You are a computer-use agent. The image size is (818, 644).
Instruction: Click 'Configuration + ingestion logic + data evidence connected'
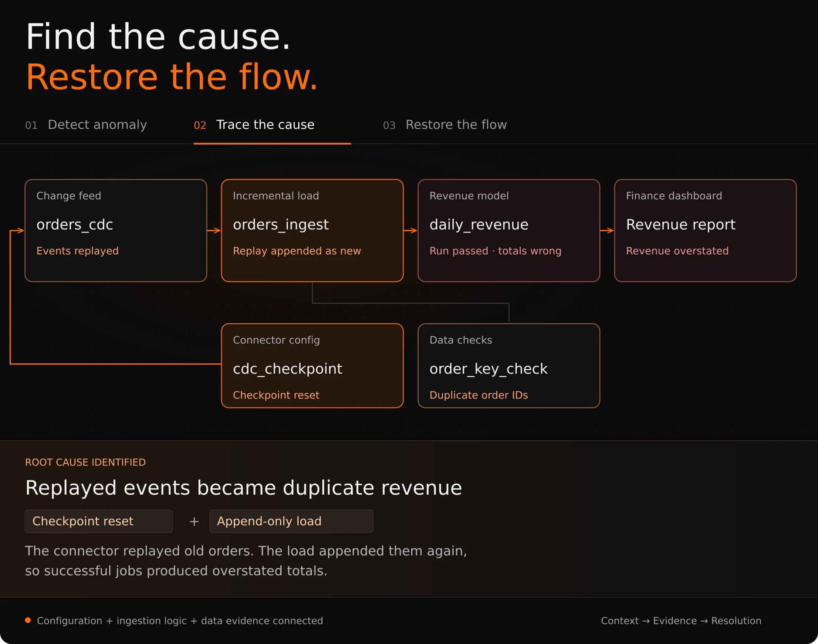click(x=180, y=621)
